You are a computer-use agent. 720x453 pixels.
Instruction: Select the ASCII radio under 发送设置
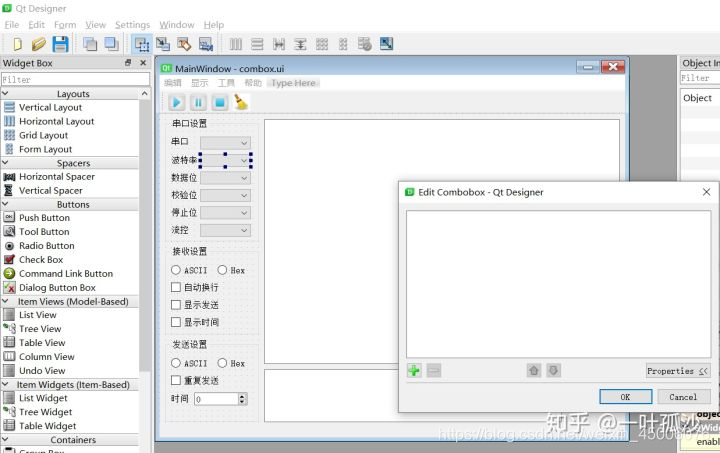pyautogui.click(x=175, y=363)
